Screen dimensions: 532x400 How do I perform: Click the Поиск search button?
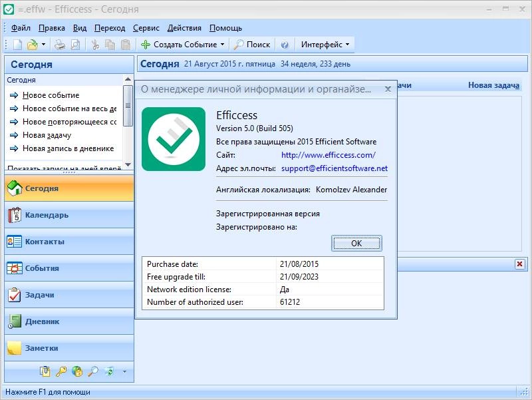pos(252,45)
